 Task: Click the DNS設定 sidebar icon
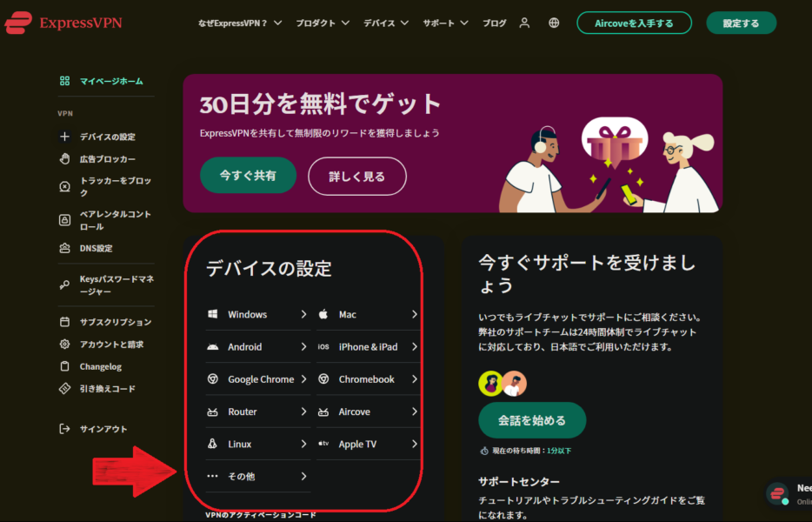64,248
